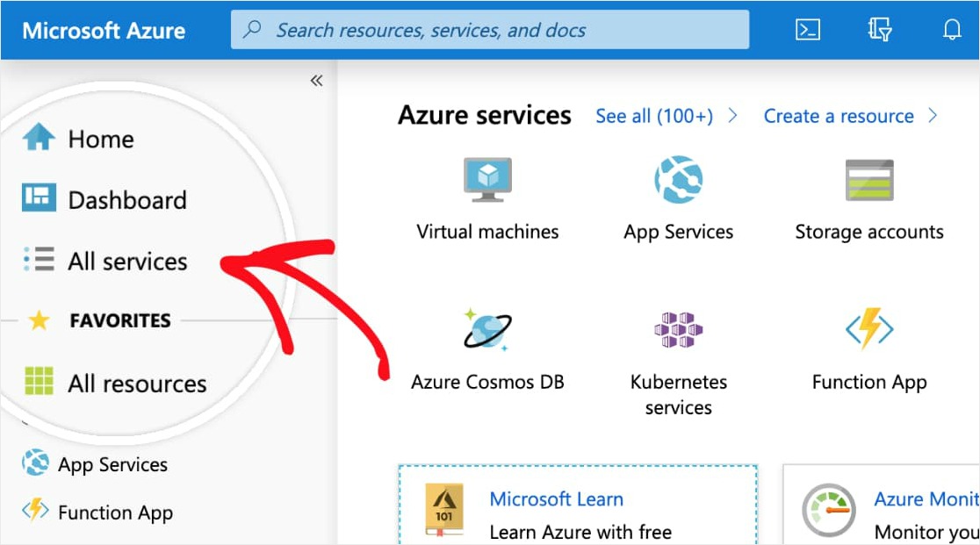Open the notifications bell
This screenshot has height=545, width=980.
(x=952, y=29)
